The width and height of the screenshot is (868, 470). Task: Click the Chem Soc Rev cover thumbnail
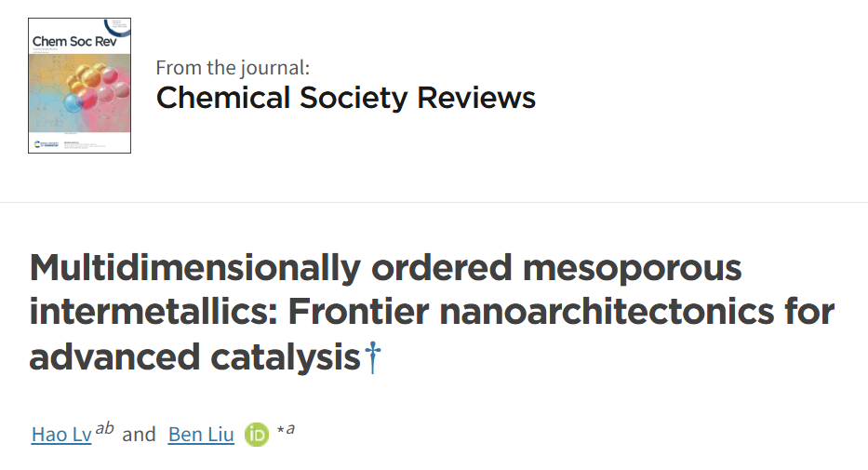[80, 86]
